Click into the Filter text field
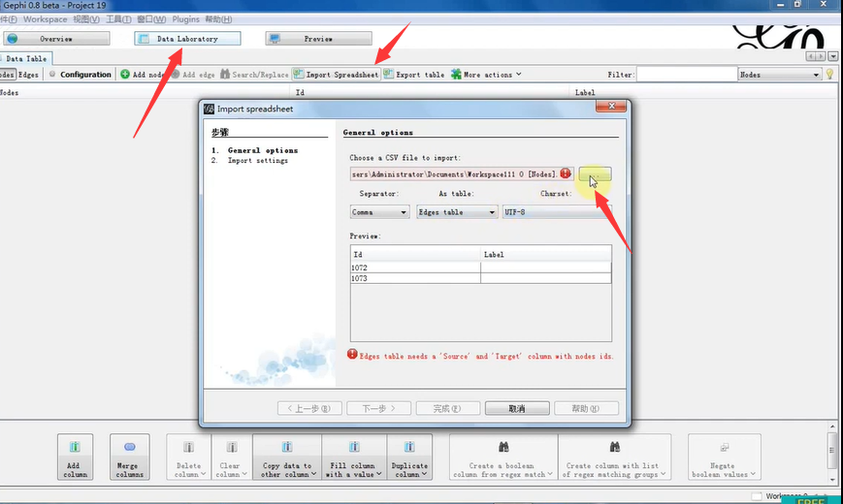 point(687,75)
